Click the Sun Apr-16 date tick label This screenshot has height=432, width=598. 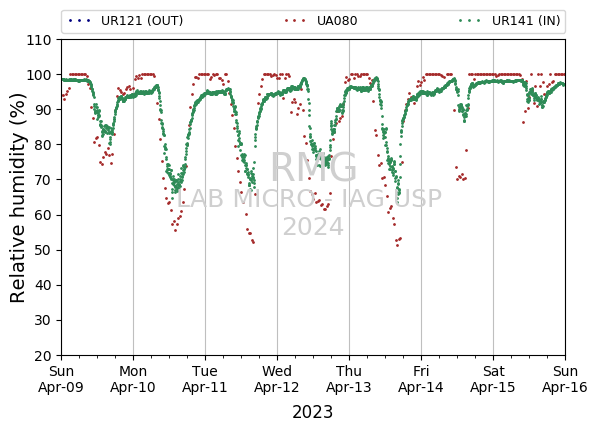coord(565,379)
